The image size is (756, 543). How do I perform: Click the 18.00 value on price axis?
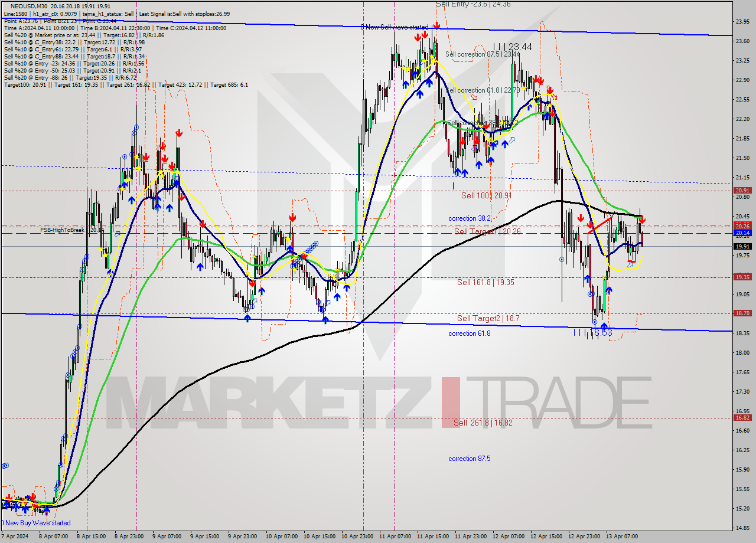pyautogui.click(x=742, y=353)
